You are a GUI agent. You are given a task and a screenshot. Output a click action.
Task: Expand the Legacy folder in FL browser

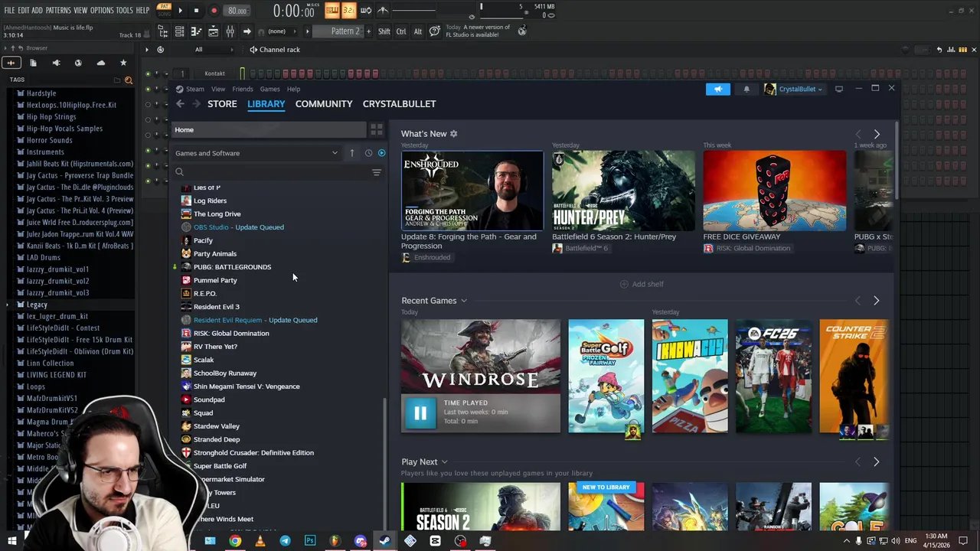point(37,305)
